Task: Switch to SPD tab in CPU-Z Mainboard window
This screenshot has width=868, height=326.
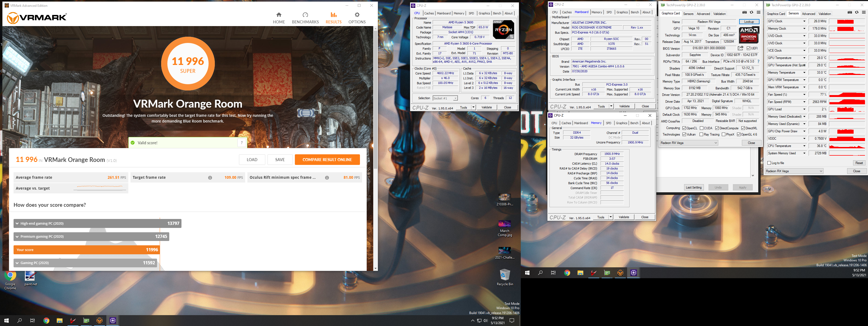Action: tap(609, 12)
